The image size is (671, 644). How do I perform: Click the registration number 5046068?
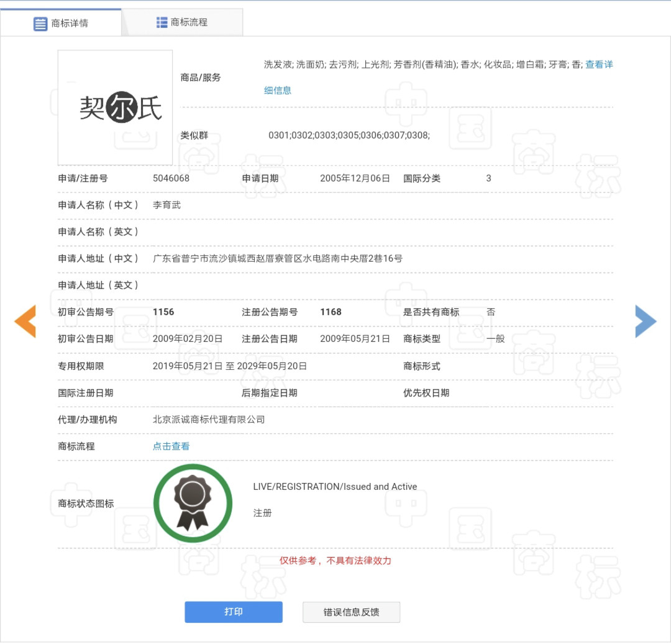172,178
